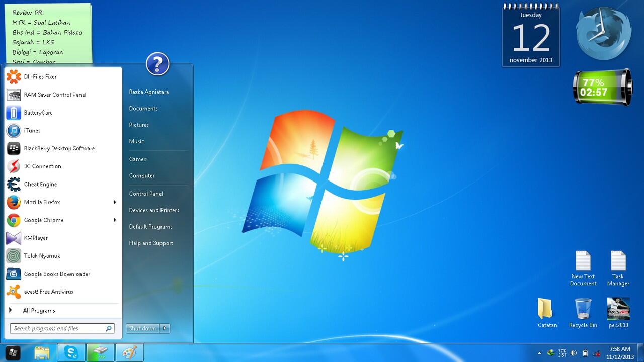Click the network signal tray icon
The width and height of the screenshot is (644, 362).
pos(597,353)
